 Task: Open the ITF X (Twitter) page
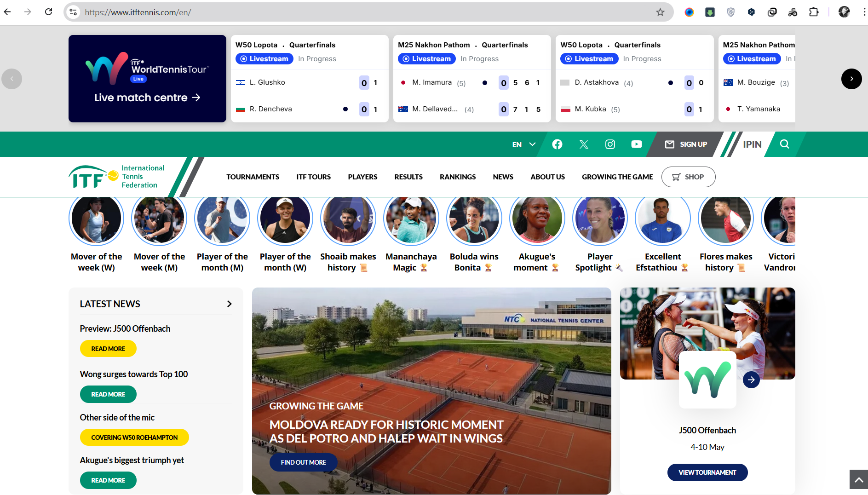click(x=584, y=144)
